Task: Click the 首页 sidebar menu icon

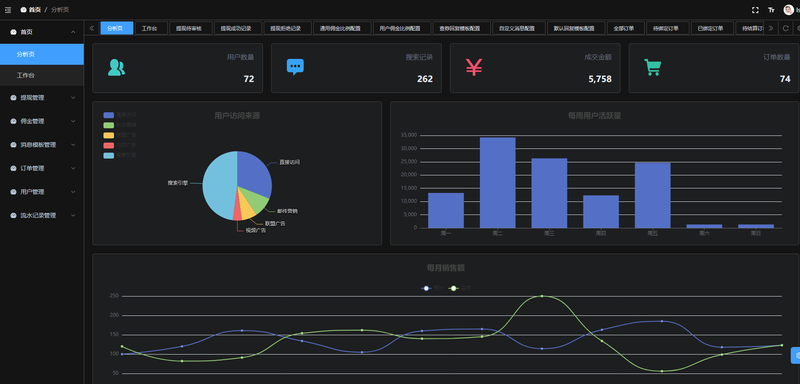Action: (x=13, y=32)
